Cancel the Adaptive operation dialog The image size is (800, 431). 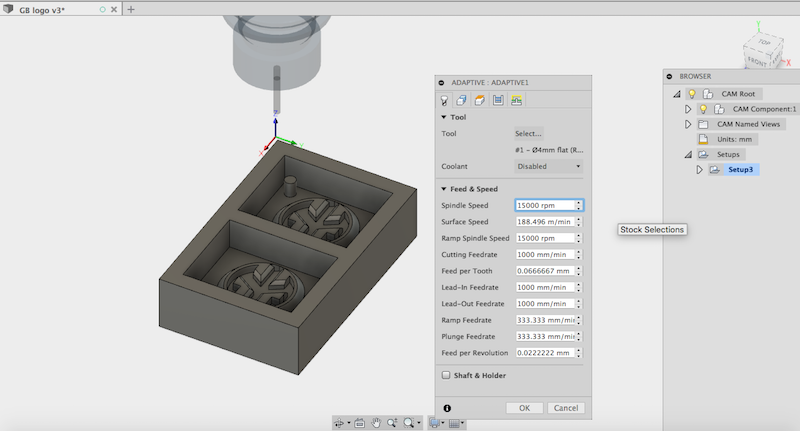[x=566, y=408]
